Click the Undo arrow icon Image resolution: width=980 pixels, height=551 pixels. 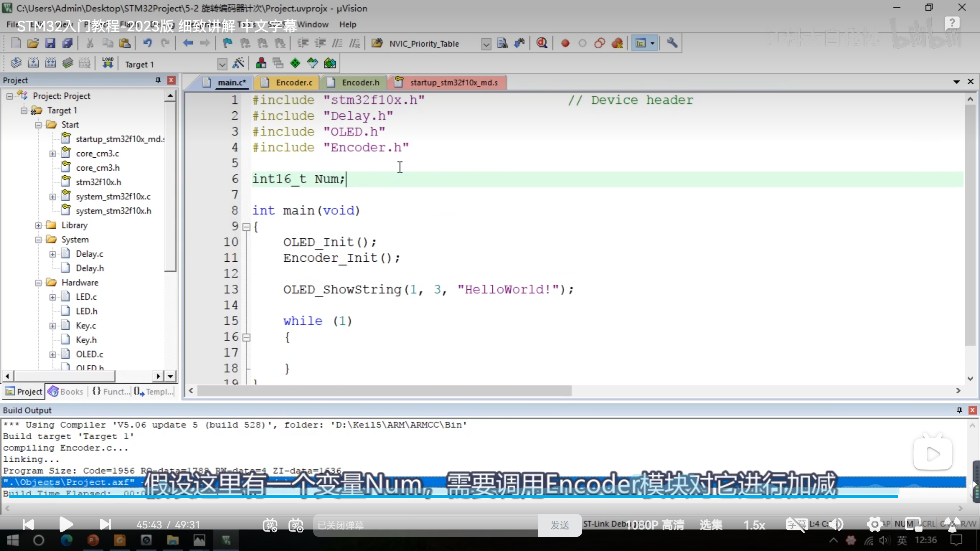pyautogui.click(x=147, y=43)
